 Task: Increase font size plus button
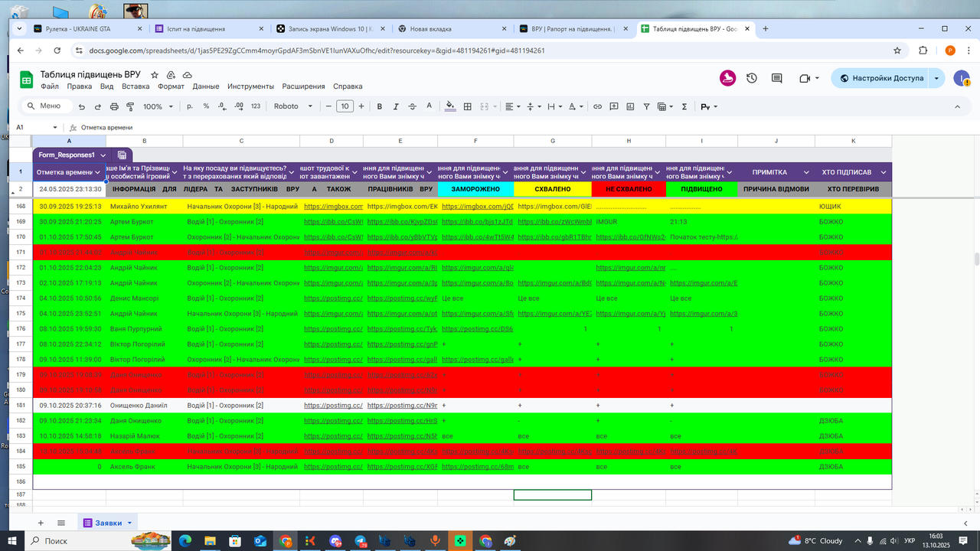coord(361,106)
